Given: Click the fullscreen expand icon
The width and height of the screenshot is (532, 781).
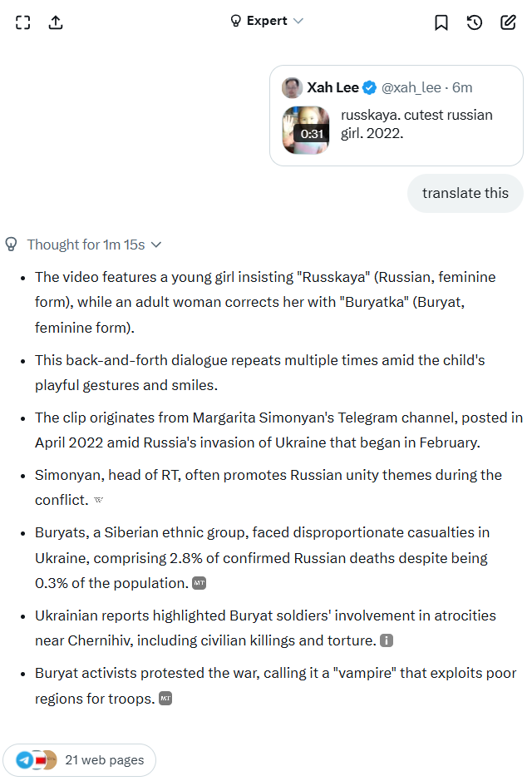Looking at the screenshot, I should [23, 22].
